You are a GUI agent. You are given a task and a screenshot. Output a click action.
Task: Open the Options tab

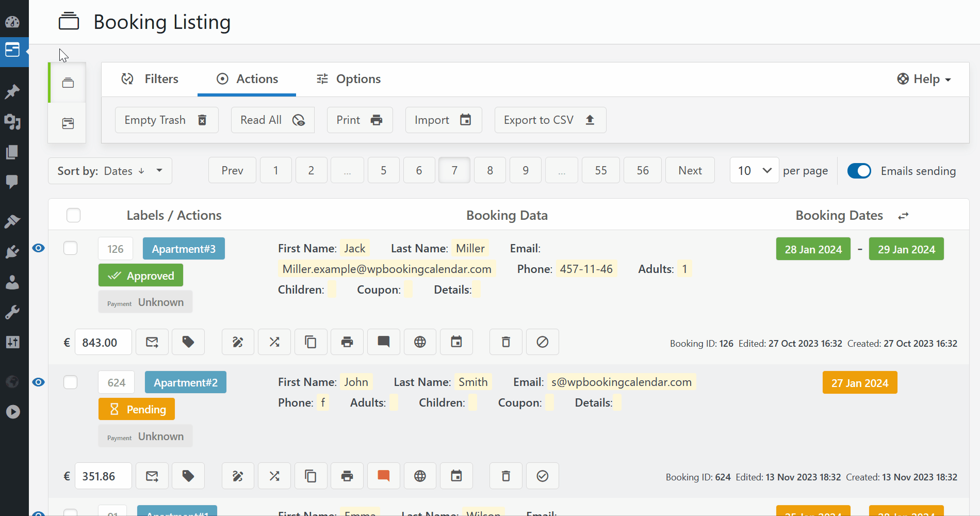[349, 79]
